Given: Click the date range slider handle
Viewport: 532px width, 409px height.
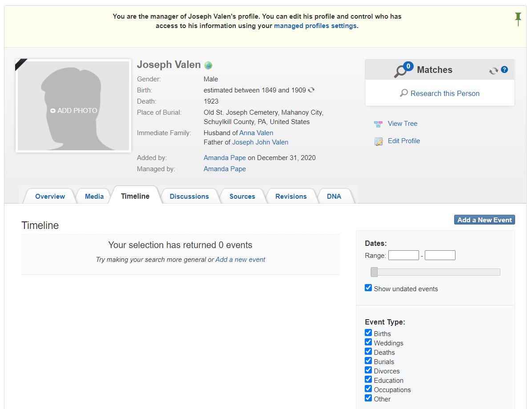Looking at the screenshot, I should pyautogui.click(x=374, y=272).
